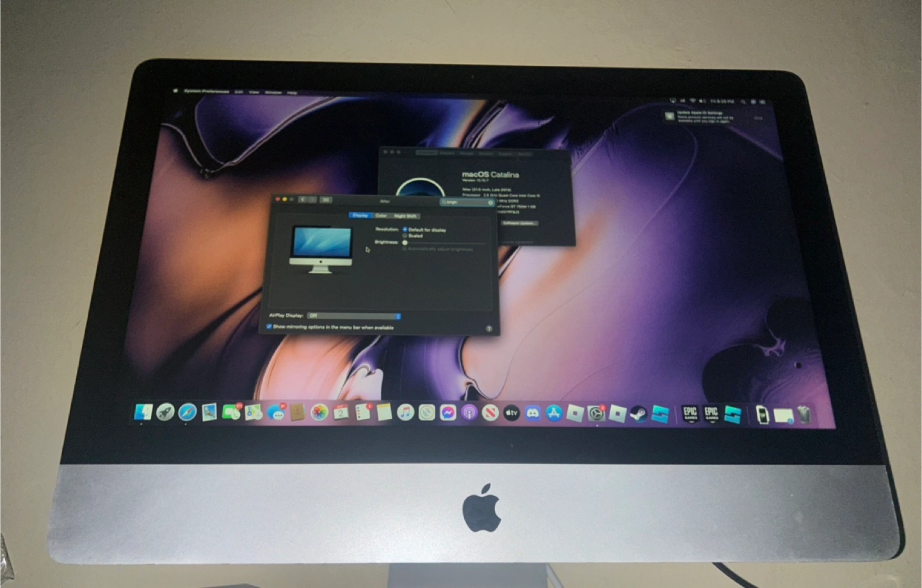
Task: Expand the AirPlay Display dropdown
Action: [x=353, y=315]
